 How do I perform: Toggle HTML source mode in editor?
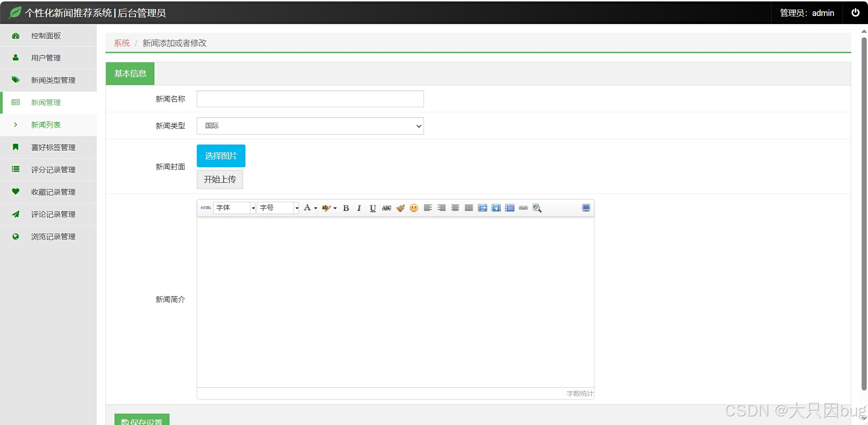coord(206,208)
